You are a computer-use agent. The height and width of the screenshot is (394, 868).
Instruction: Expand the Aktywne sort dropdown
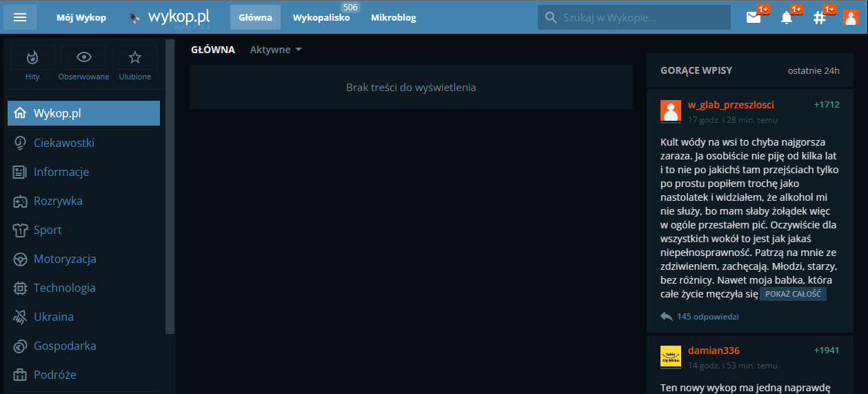276,50
